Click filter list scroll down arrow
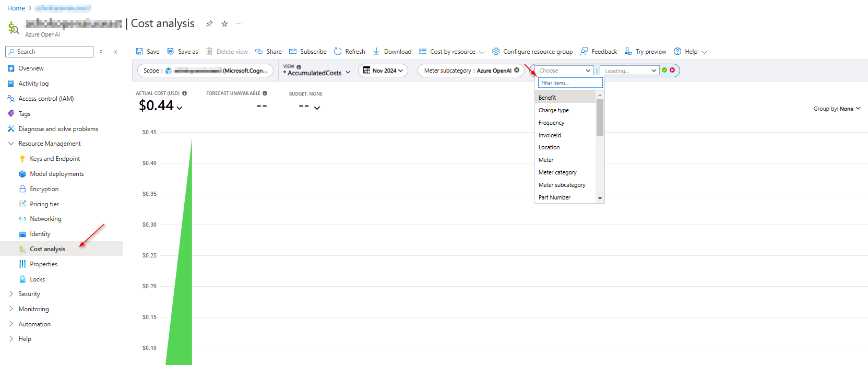 pyautogui.click(x=600, y=198)
